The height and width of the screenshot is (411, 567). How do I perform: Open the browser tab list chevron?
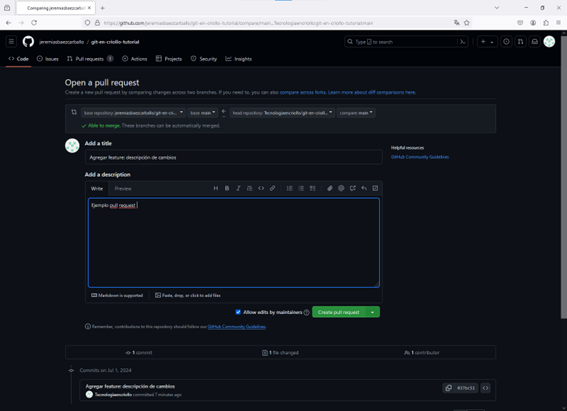(x=496, y=8)
